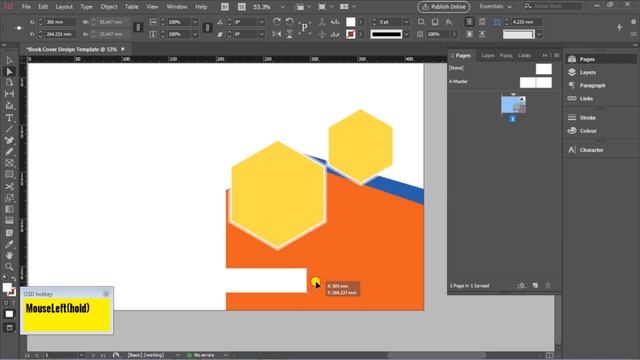The height and width of the screenshot is (360, 640).
Task: Select the Direct Selection tool
Action: pyautogui.click(x=9, y=72)
